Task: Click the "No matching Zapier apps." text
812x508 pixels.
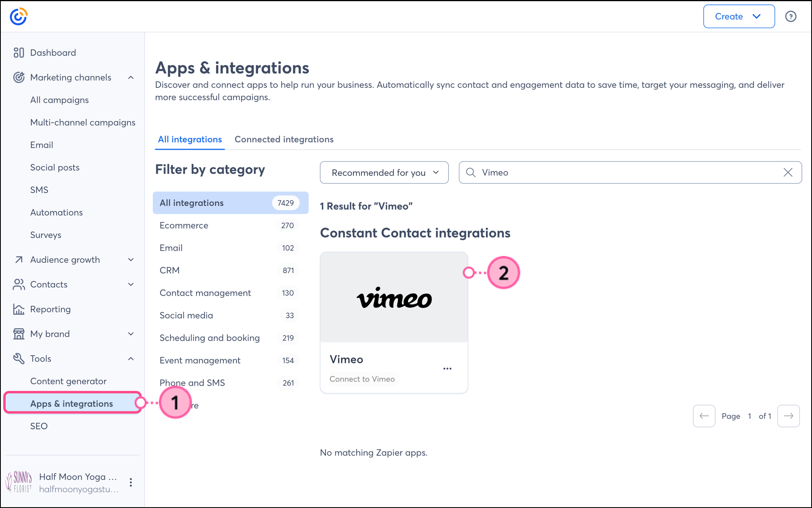Action: 374,453
